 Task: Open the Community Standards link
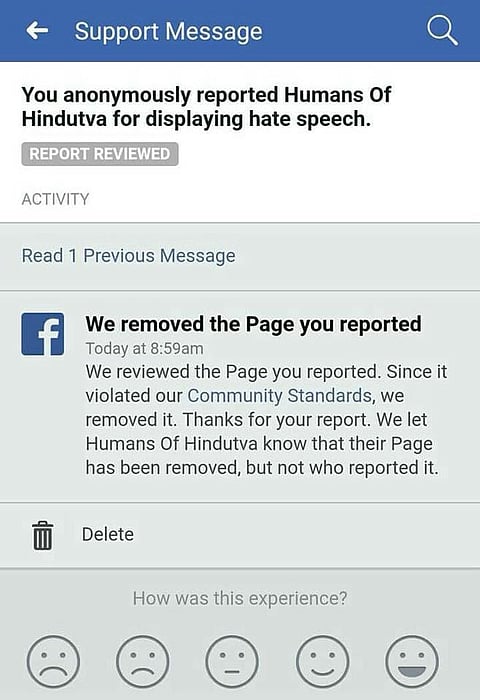pos(279,396)
